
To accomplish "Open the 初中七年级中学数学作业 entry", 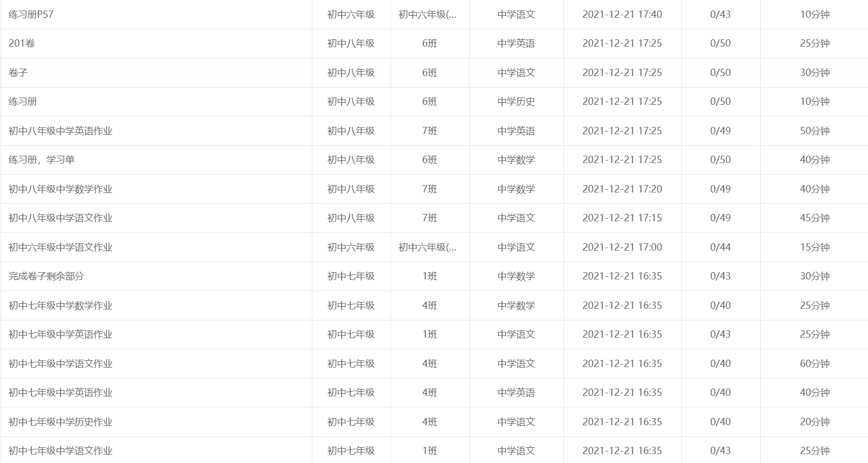I will click(60, 306).
